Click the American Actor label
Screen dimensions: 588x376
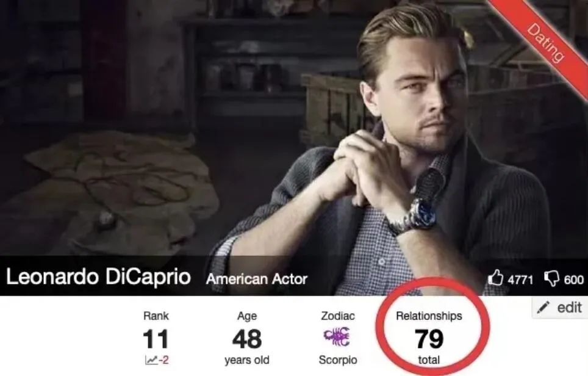[257, 279]
